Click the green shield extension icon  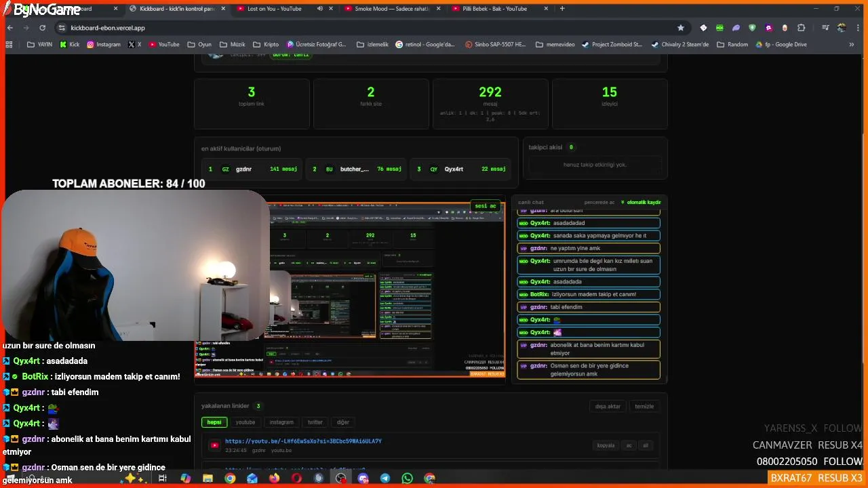coord(752,28)
